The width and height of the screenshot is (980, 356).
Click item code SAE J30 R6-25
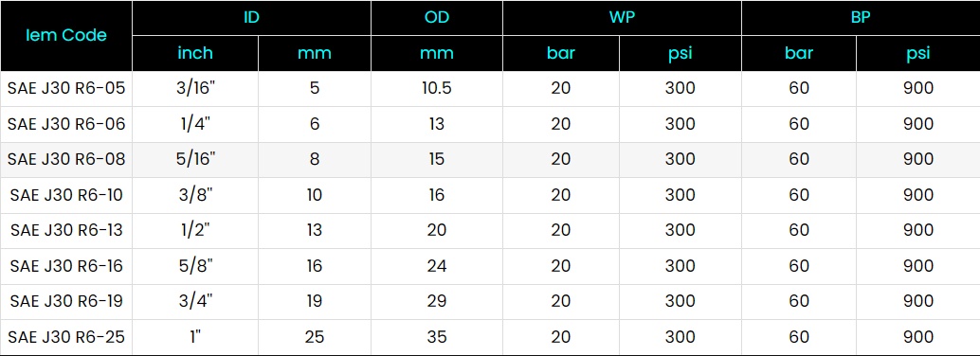point(66,337)
